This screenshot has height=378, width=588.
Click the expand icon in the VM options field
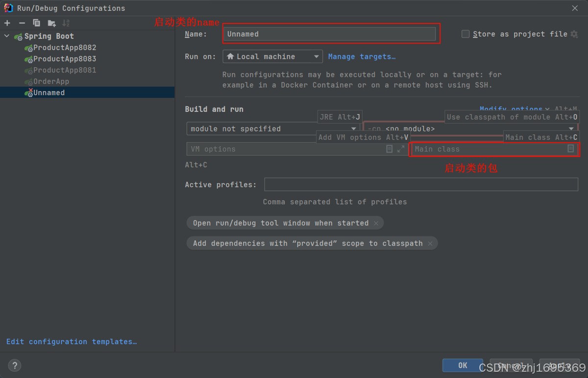click(401, 149)
